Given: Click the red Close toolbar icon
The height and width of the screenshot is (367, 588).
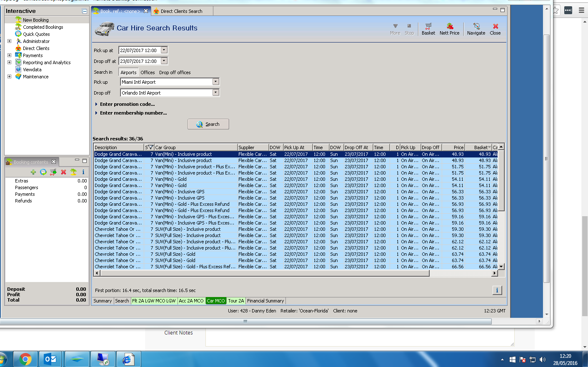Looking at the screenshot, I should [x=495, y=29].
